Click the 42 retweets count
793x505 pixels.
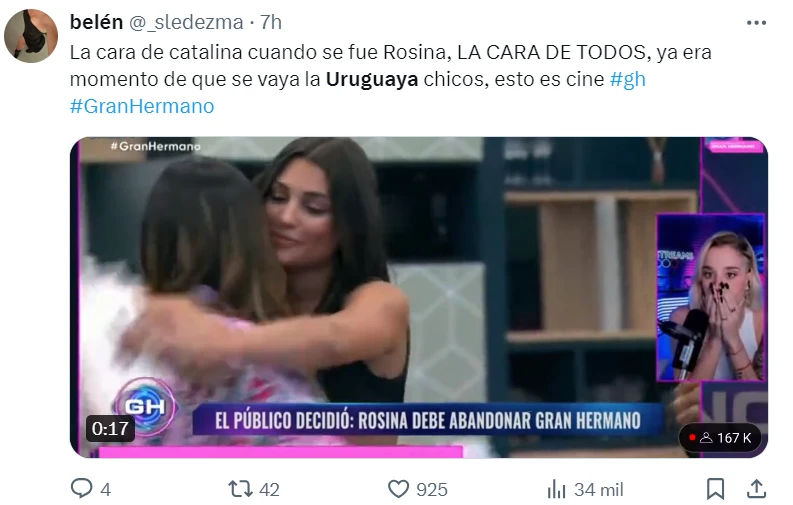tap(269, 489)
